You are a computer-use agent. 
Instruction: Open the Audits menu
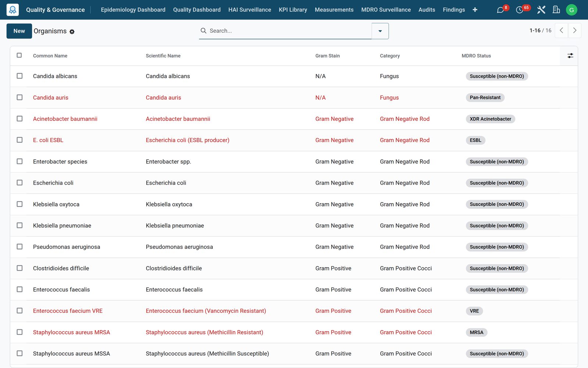pos(427,10)
